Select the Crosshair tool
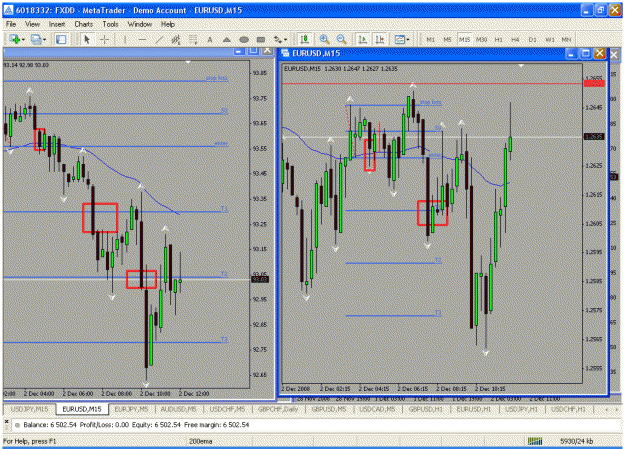This screenshot has height=449, width=625. tap(104, 39)
